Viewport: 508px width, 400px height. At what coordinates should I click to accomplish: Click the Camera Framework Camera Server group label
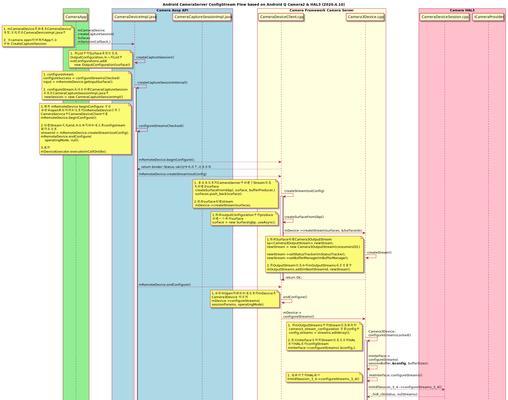321,11
